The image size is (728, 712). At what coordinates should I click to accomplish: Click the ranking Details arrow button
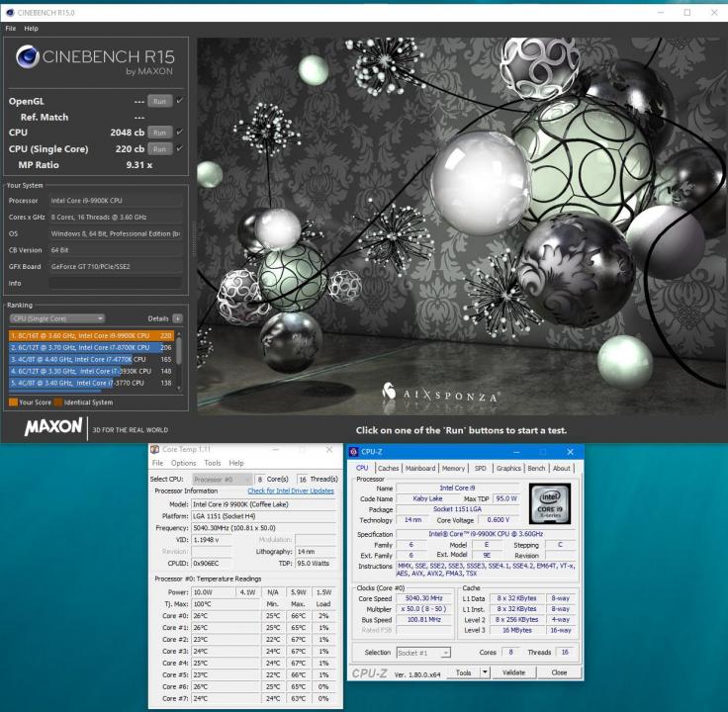tap(177, 318)
